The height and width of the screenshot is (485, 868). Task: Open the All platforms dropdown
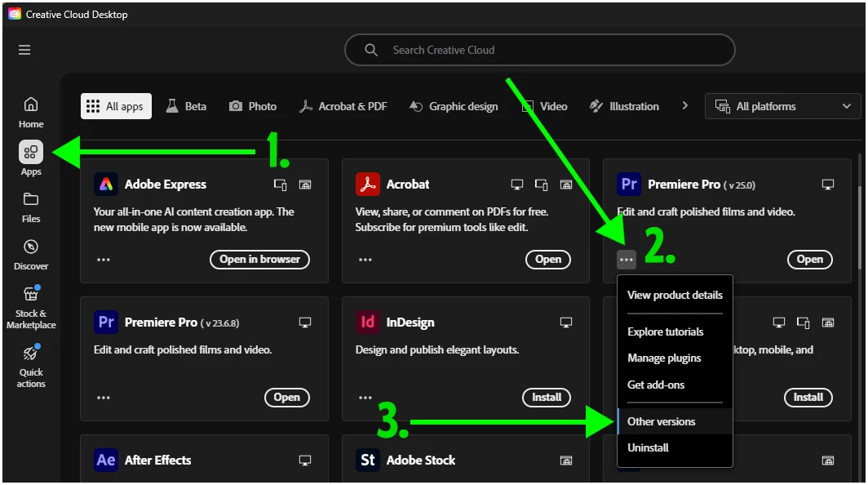coord(783,106)
